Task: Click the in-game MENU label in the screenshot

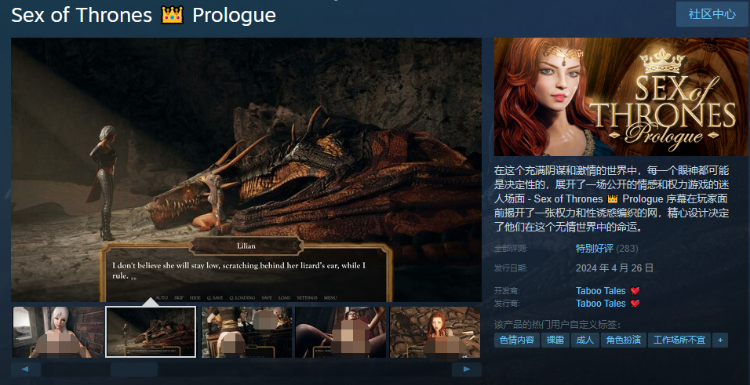Action: pos(331,298)
